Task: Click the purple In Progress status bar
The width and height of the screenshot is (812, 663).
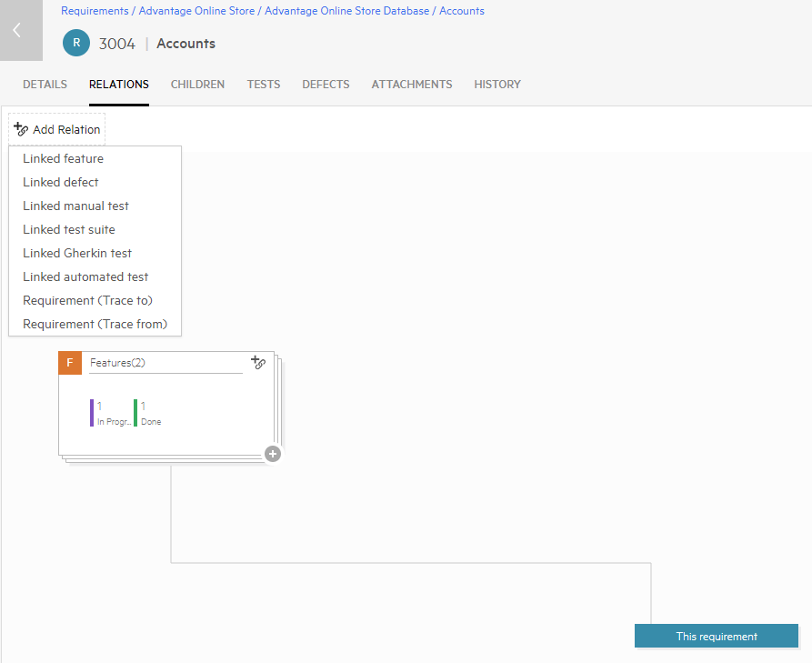Action: coord(92,413)
